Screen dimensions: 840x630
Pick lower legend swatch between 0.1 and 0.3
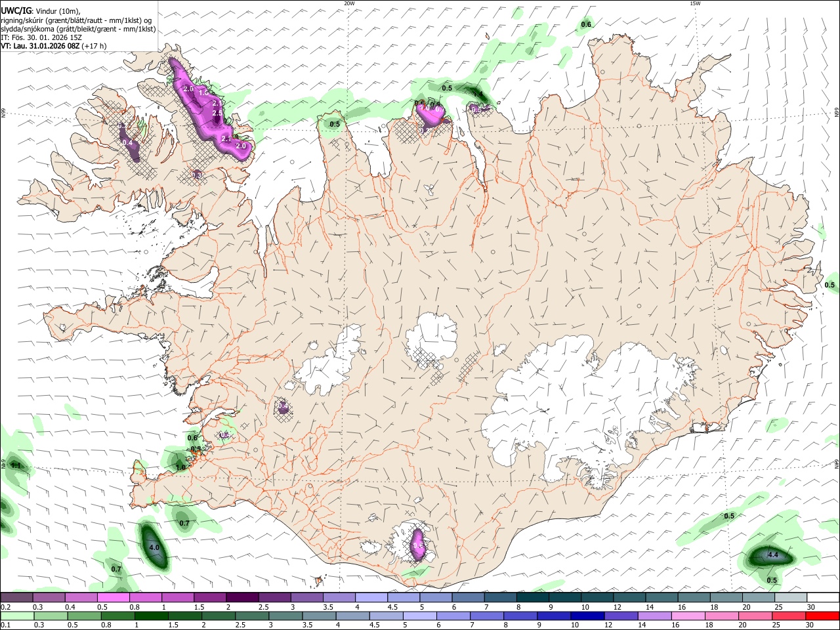[x=17, y=616]
